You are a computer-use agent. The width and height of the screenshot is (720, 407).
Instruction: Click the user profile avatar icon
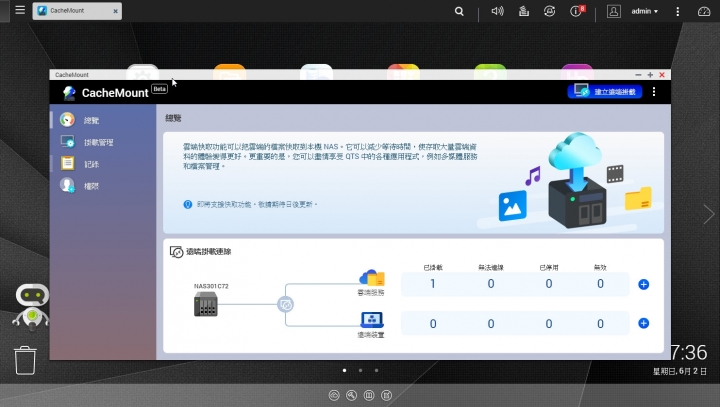[613, 11]
